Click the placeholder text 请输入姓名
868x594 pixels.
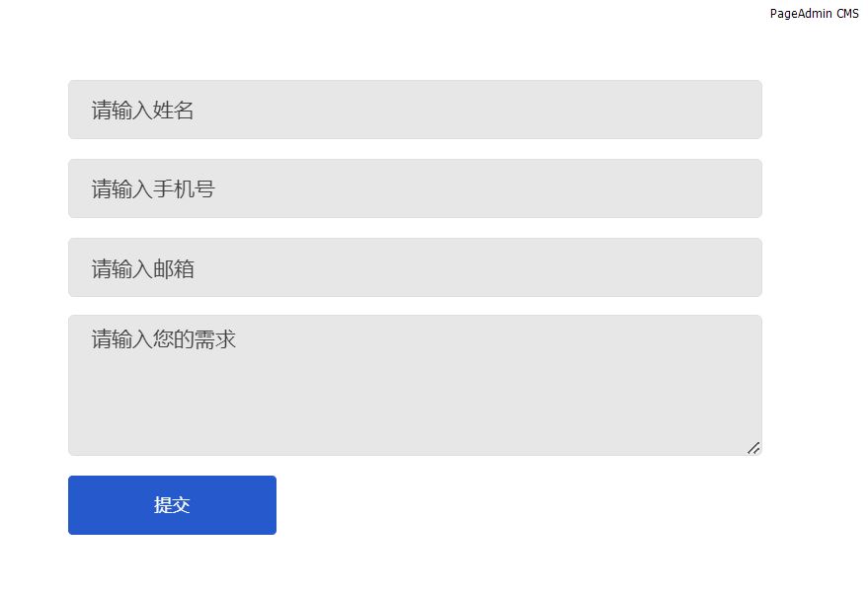tap(143, 111)
